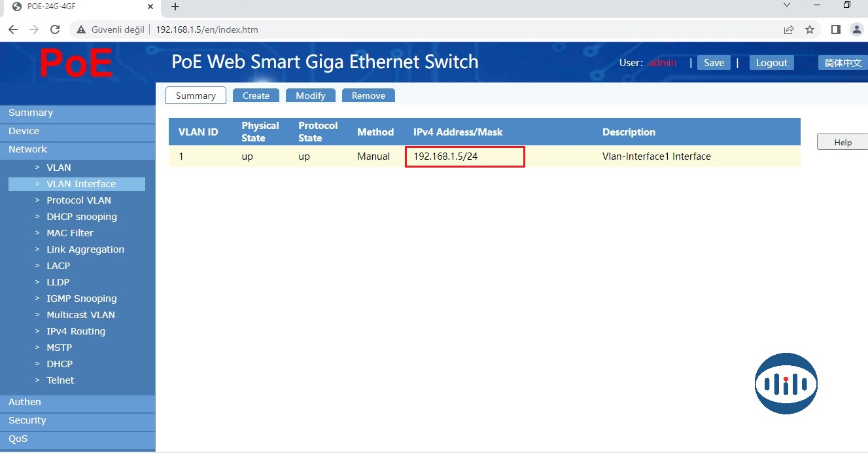Reload the page with the browser refresh icon
868x453 pixels.
55,29
